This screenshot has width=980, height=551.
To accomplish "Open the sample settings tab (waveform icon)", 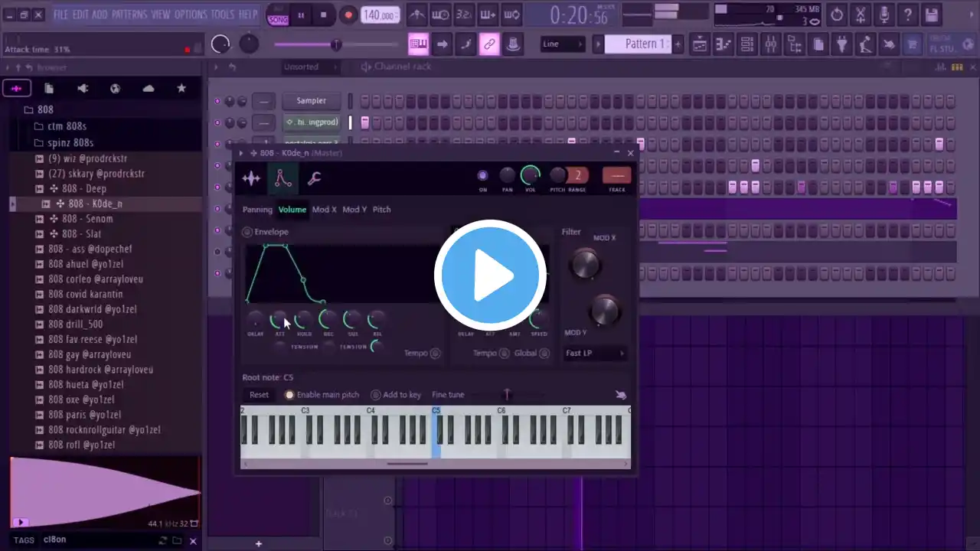I will 251,178.
